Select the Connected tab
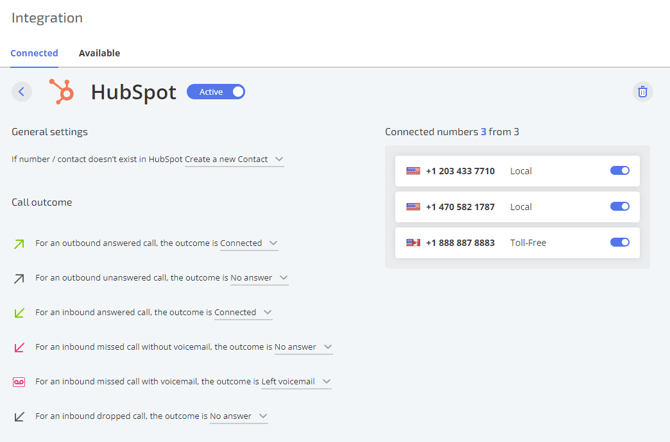The height and width of the screenshot is (442, 670). pos(34,53)
